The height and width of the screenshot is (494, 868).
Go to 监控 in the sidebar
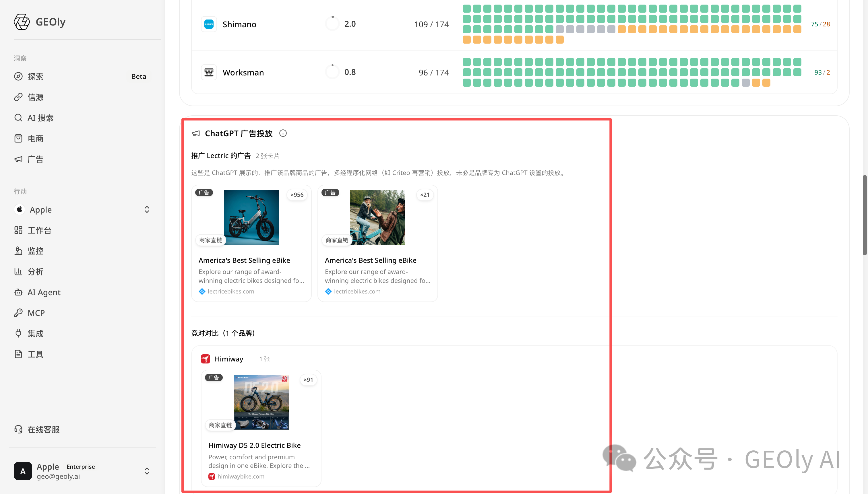[35, 251]
